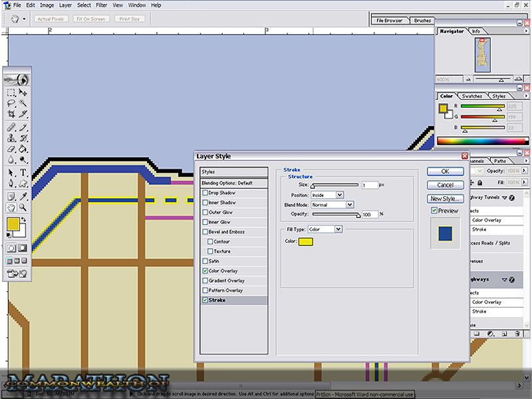
Task: Click the stroke Size input field
Action: [369, 185]
